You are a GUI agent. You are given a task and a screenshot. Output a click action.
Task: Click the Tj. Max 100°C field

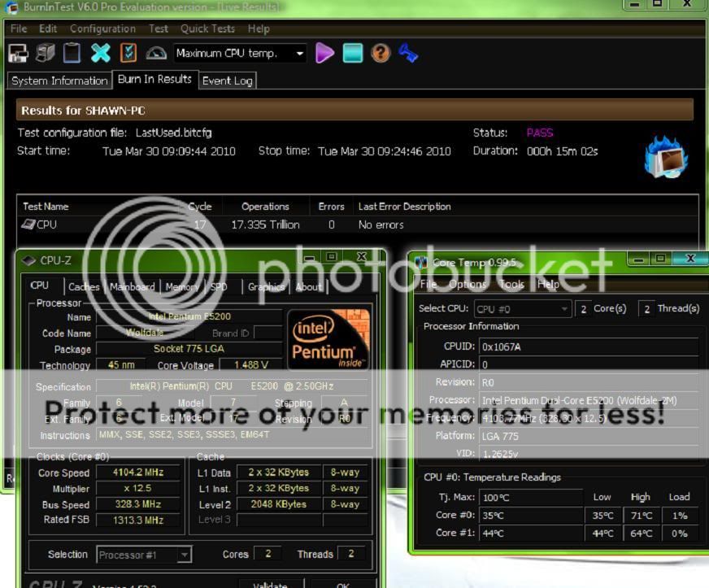(531, 498)
